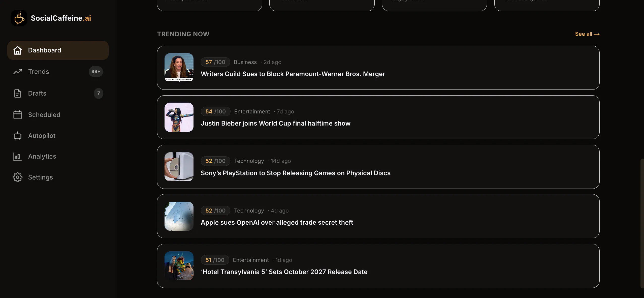Click the Analytics bar chart icon

tap(17, 156)
